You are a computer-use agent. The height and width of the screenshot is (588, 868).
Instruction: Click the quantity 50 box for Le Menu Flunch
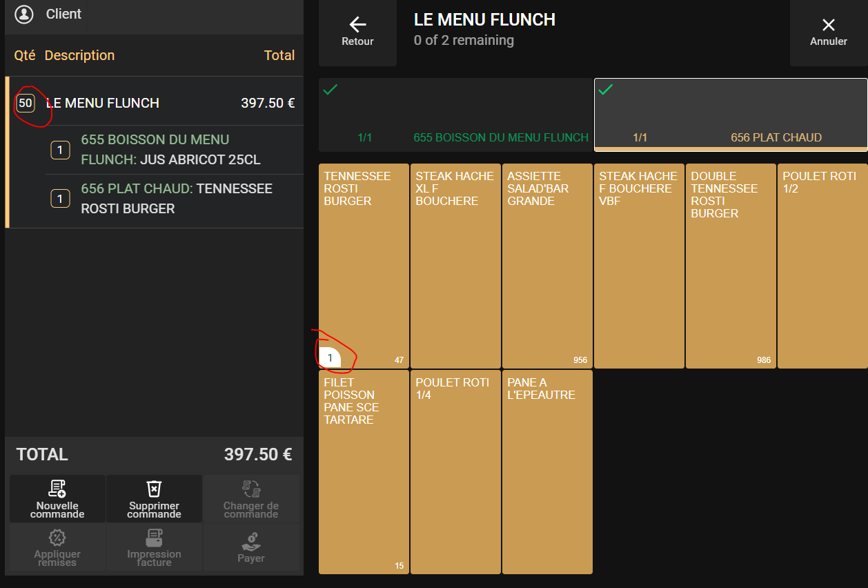click(x=26, y=104)
